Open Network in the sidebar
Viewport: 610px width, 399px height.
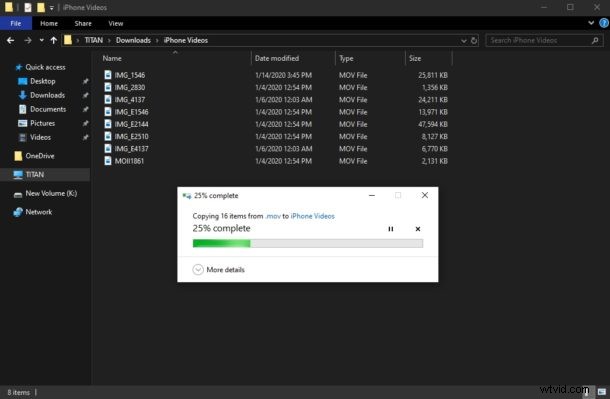pyautogui.click(x=39, y=212)
